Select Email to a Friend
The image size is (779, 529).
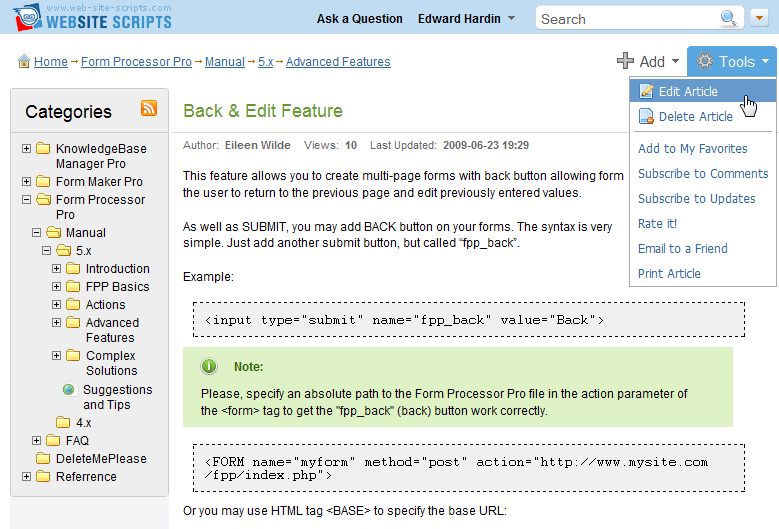click(683, 248)
